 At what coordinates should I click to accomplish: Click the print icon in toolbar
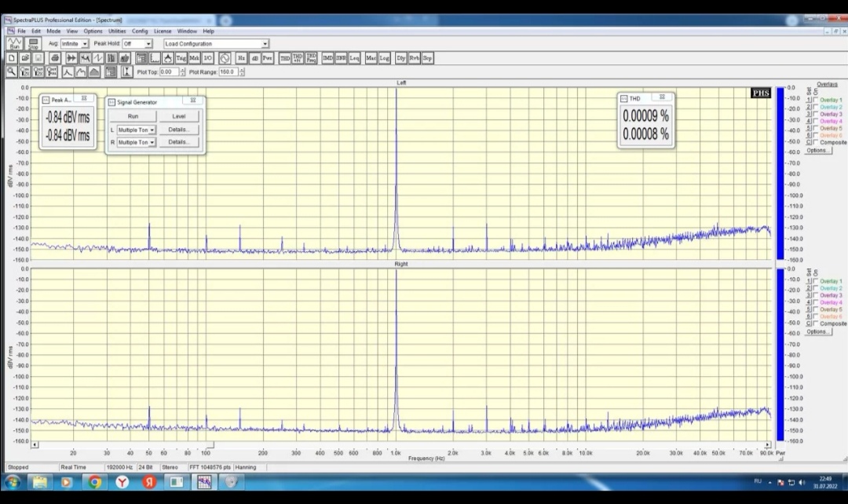pyautogui.click(x=55, y=58)
